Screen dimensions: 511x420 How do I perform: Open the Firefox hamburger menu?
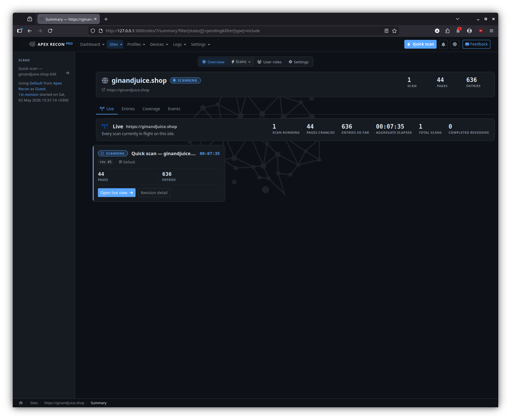[x=491, y=31]
